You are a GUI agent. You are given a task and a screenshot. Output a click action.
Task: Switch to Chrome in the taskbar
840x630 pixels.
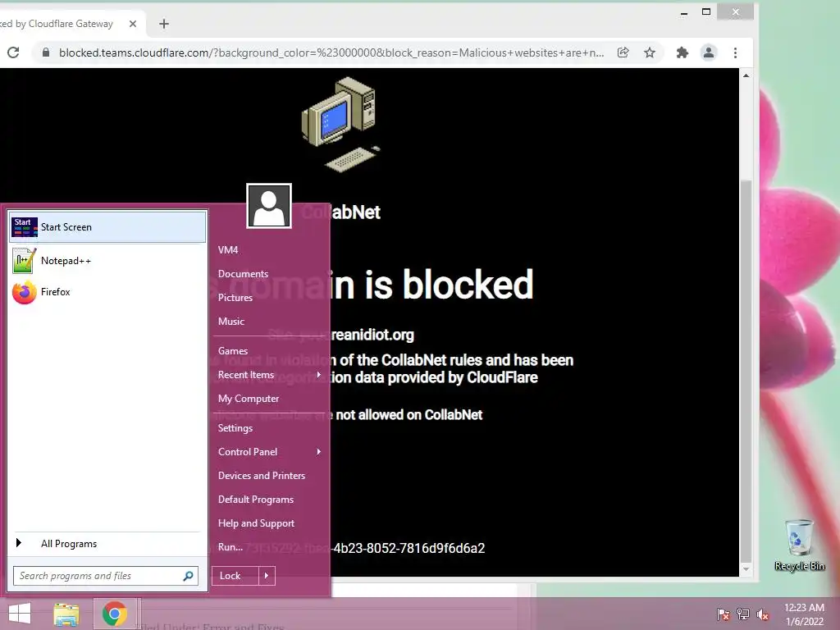[x=115, y=614]
